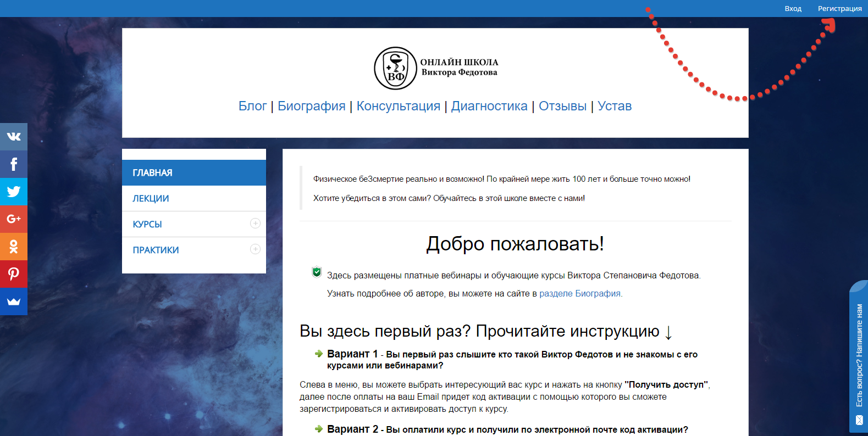The width and height of the screenshot is (868, 436).
Task: Close the 'Есть вопрос?' chat tab
Action: (859, 420)
